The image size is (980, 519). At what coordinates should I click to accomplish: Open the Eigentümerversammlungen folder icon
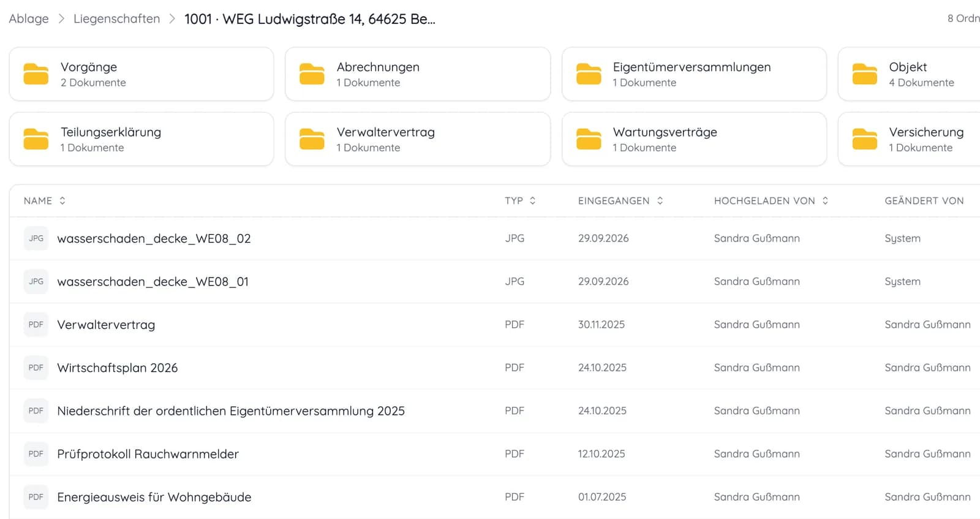click(x=589, y=74)
